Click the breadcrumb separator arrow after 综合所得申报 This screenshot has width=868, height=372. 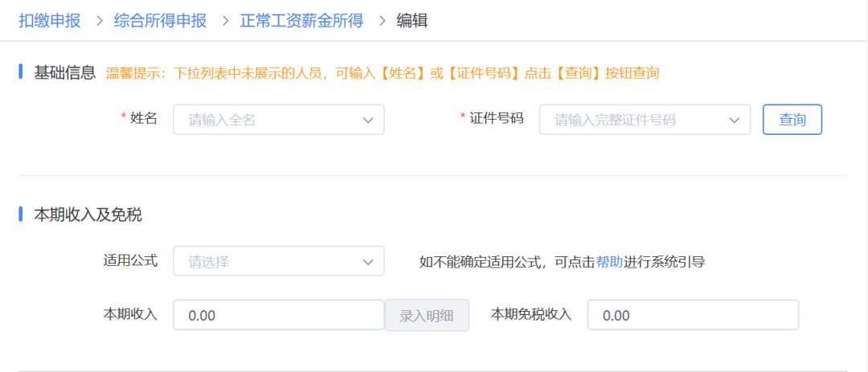coord(223,21)
